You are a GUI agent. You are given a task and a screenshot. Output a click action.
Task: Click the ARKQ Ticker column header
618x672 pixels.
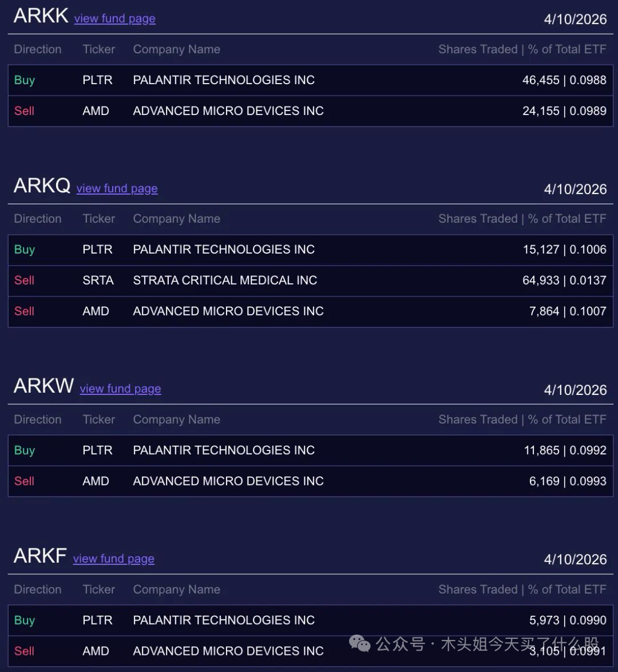[99, 219]
